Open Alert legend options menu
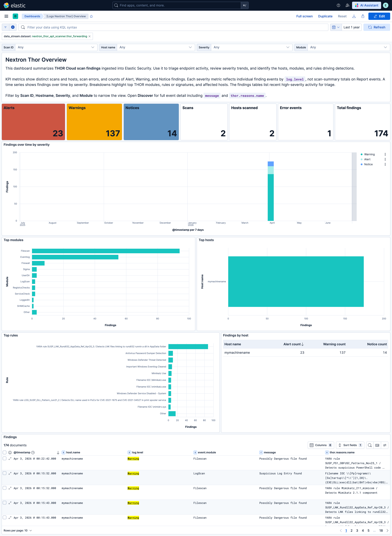392x536 pixels. (x=385, y=159)
